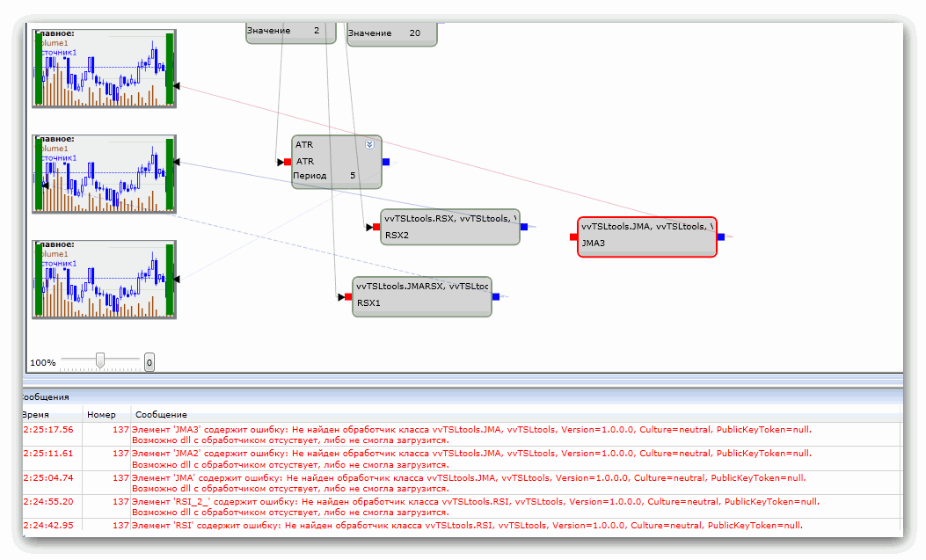Expand the ATR block using its chevron

[369, 144]
